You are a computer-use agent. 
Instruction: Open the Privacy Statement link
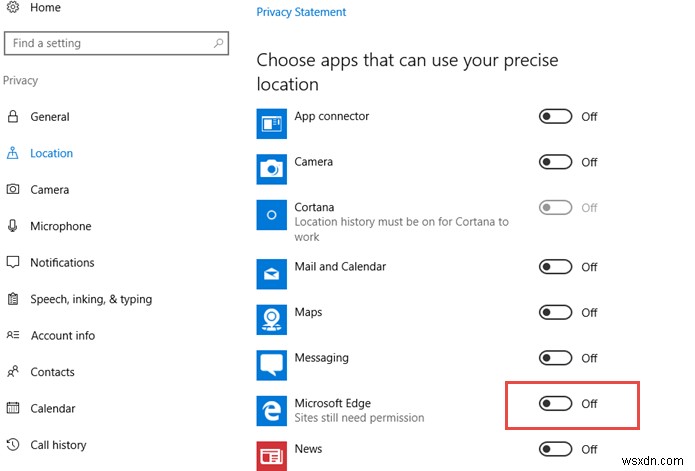click(301, 13)
